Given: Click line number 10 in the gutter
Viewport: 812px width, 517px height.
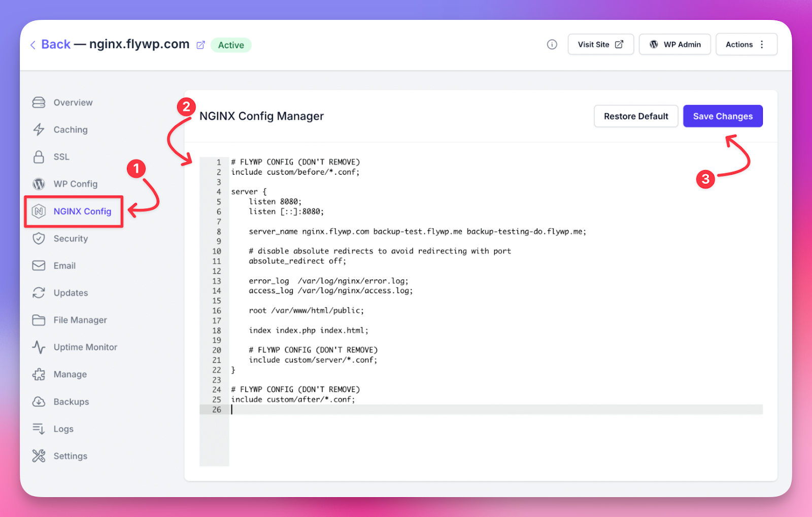Looking at the screenshot, I should [x=217, y=251].
